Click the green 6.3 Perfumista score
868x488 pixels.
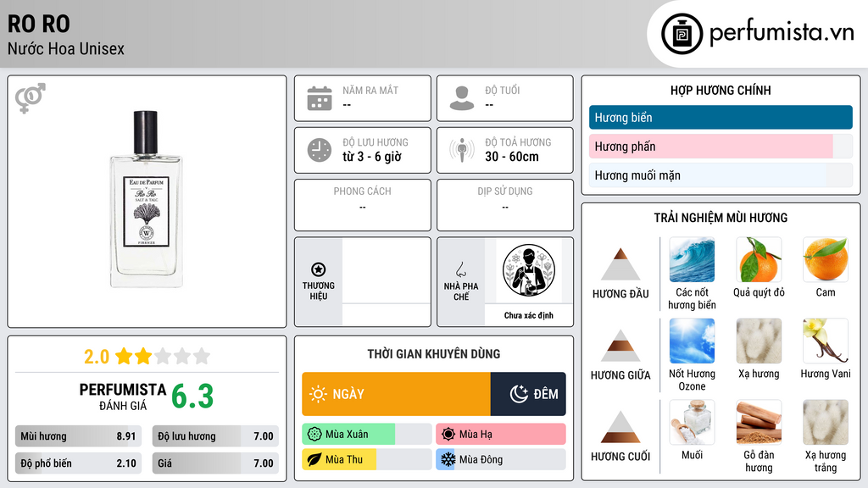pyautogui.click(x=192, y=396)
